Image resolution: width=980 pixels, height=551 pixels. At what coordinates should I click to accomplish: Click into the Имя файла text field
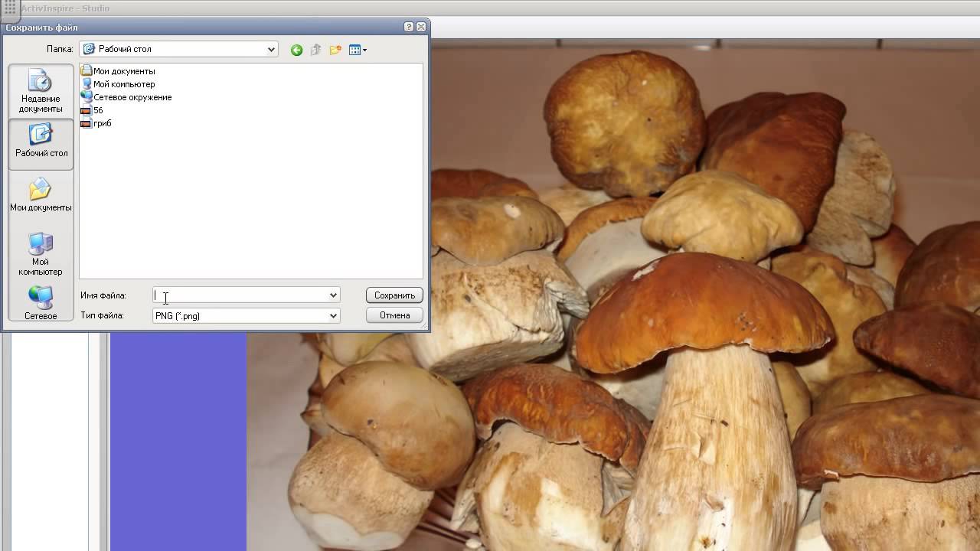[240, 295]
